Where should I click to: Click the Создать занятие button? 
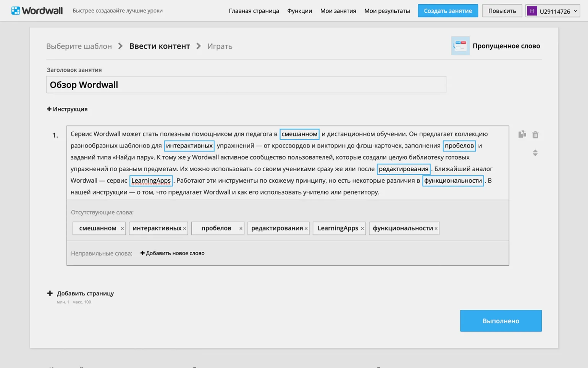tap(447, 11)
